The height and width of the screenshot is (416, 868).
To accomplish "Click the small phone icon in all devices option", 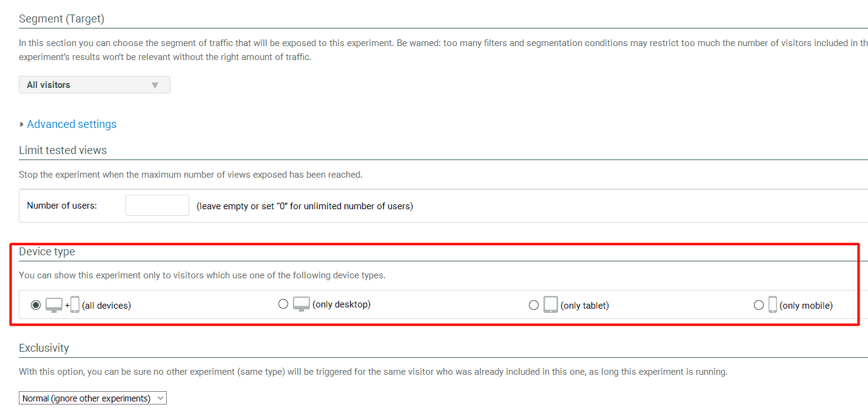I will [74, 305].
